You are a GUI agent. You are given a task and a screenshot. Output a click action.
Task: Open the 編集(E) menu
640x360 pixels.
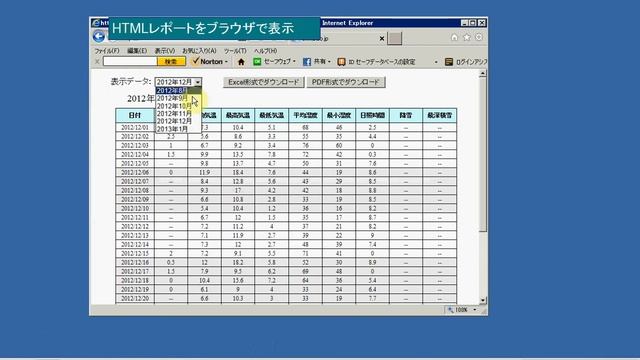[137, 51]
